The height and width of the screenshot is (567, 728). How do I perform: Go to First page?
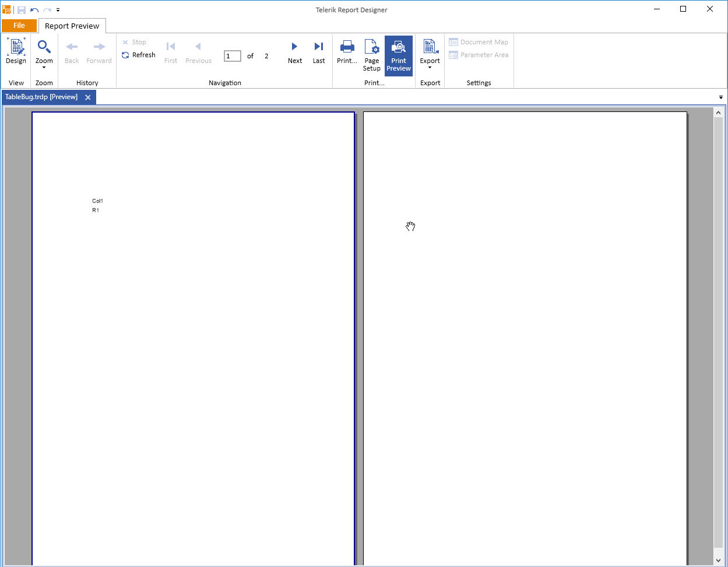pyautogui.click(x=171, y=52)
